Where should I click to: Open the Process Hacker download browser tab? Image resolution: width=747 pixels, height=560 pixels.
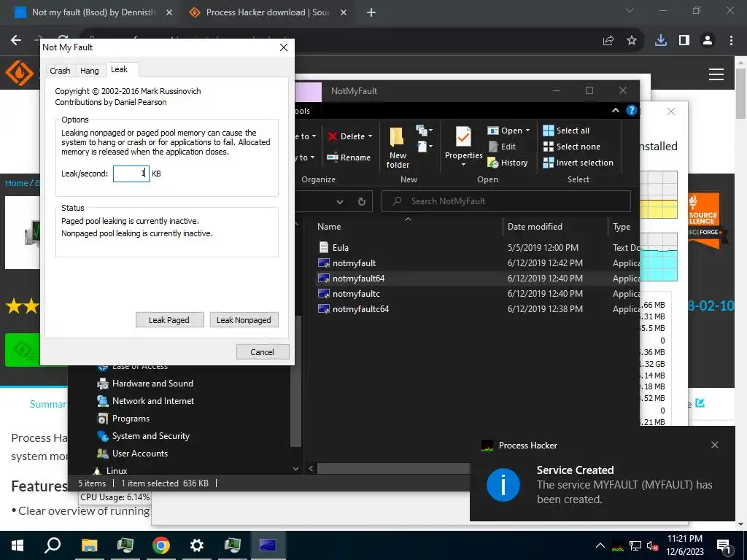(267, 12)
